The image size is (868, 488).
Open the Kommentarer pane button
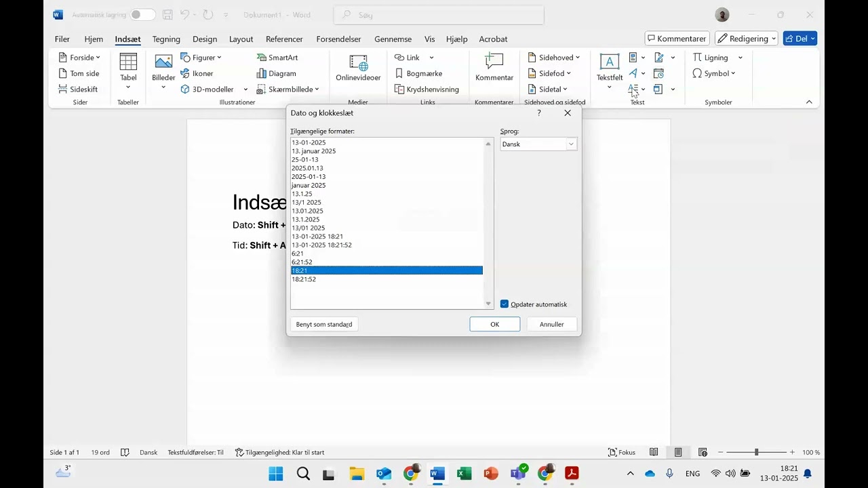click(x=677, y=39)
